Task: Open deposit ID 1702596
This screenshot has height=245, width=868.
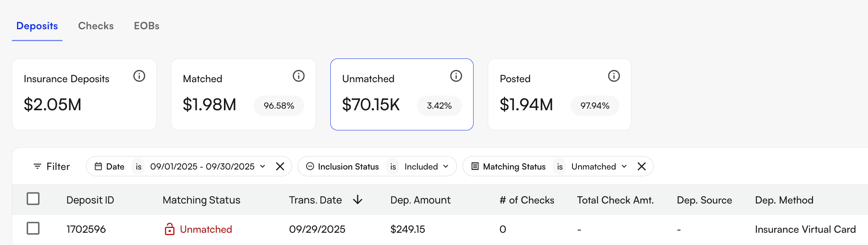Action: click(x=86, y=229)
